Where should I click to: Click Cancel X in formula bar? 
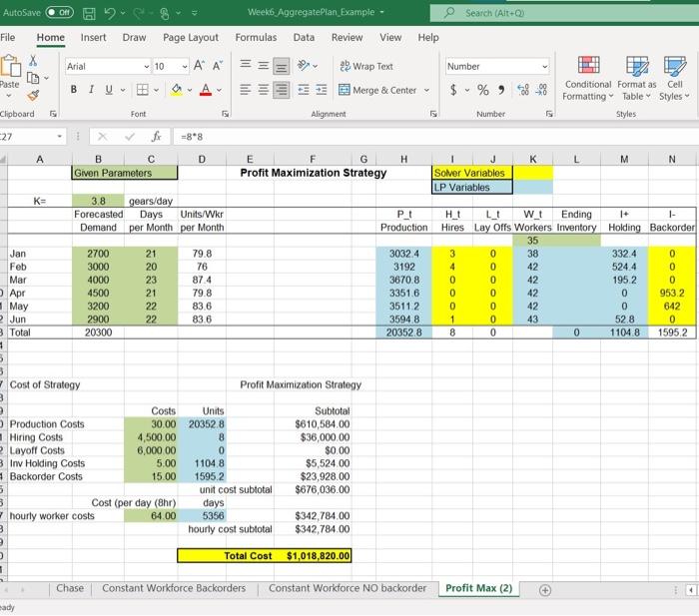[103, 137]
